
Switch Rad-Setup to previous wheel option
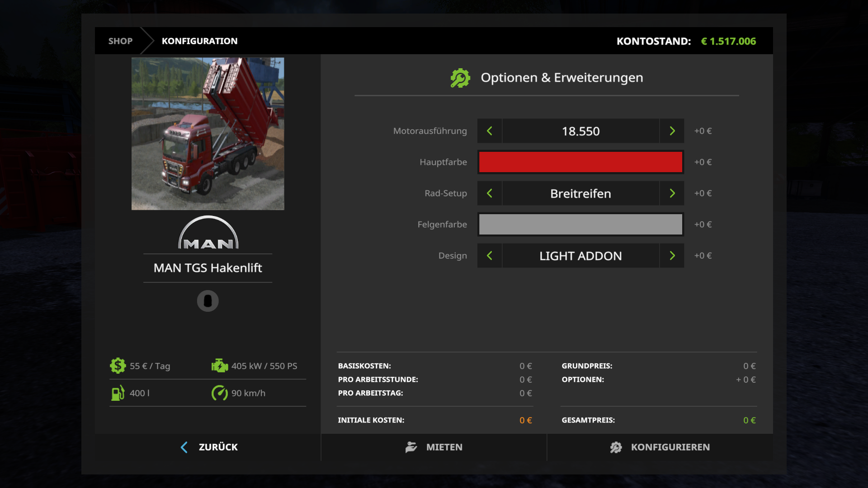pos(490,193)
